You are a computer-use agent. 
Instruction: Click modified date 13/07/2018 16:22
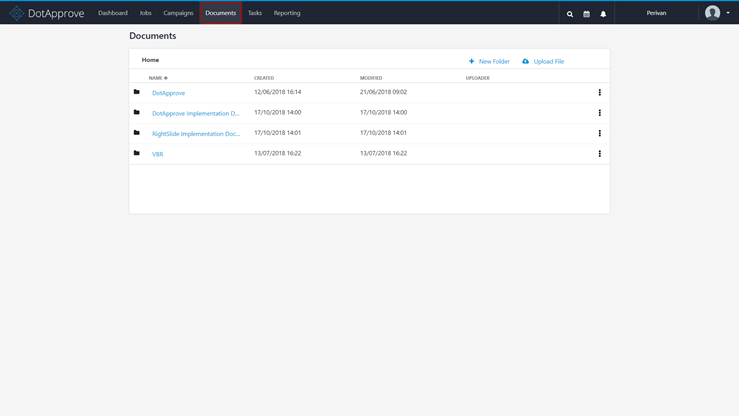[383, 153]
